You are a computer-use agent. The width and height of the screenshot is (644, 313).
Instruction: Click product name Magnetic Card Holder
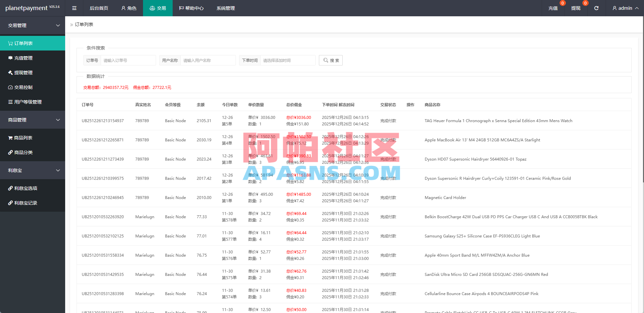tap(445, 198)
